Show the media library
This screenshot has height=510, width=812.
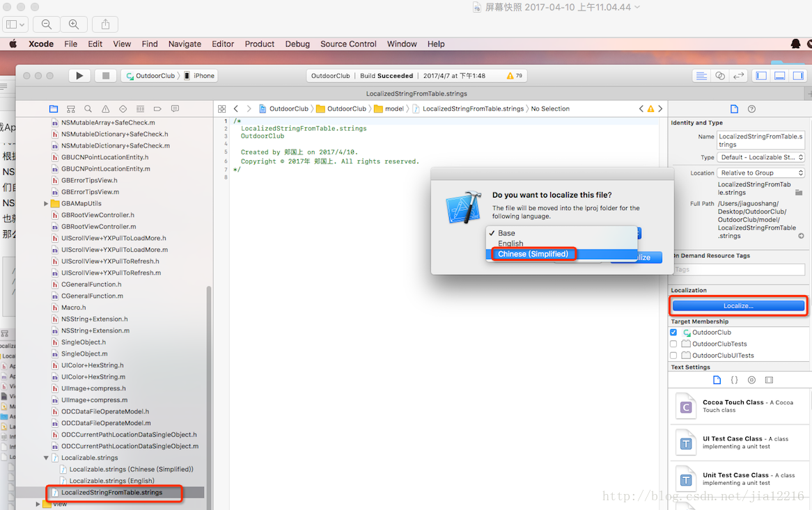click(x=769, y=380)
